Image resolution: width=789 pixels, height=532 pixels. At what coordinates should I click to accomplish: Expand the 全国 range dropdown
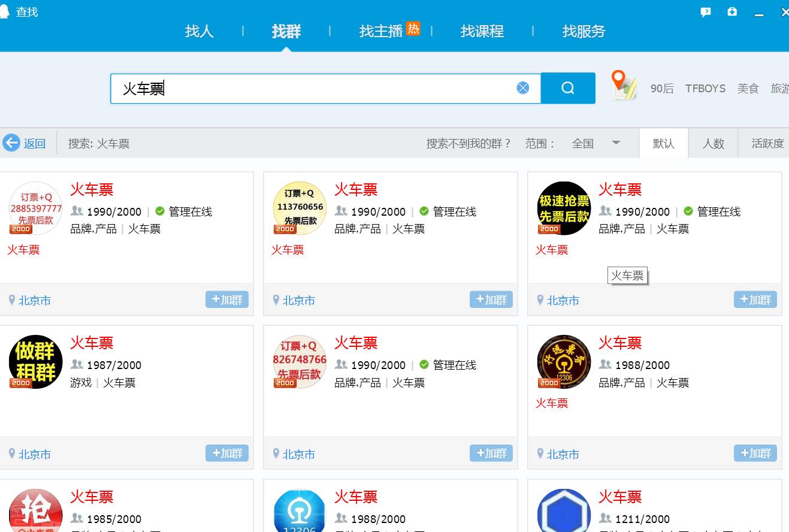pos(596,144)
